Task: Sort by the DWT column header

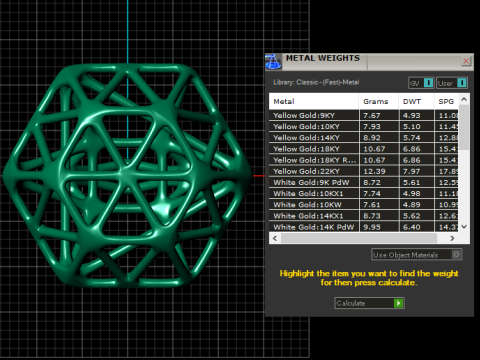Action: (416, 101)
